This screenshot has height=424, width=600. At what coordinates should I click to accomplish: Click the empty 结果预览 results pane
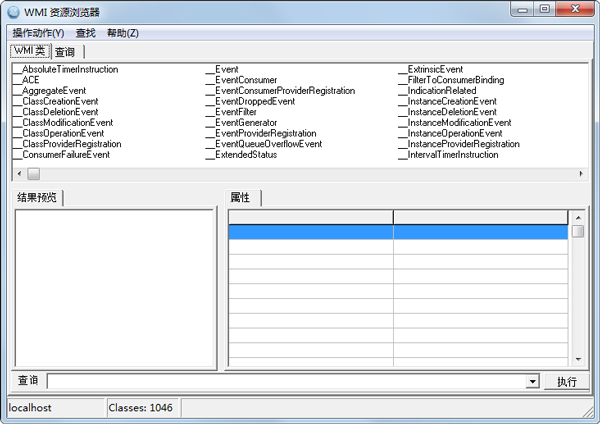(114, 287)
